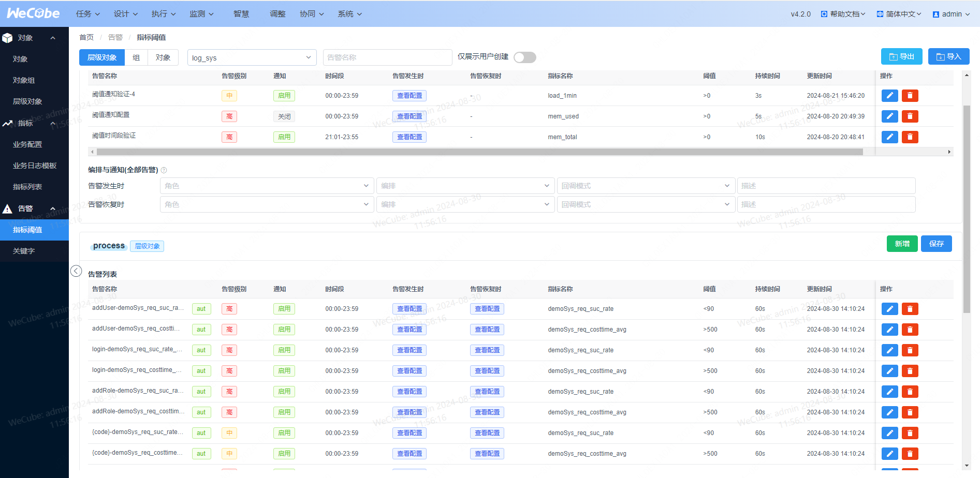The image size is (980, 478).
Task: Edit the mem_used alarm row
Action: 889,116
